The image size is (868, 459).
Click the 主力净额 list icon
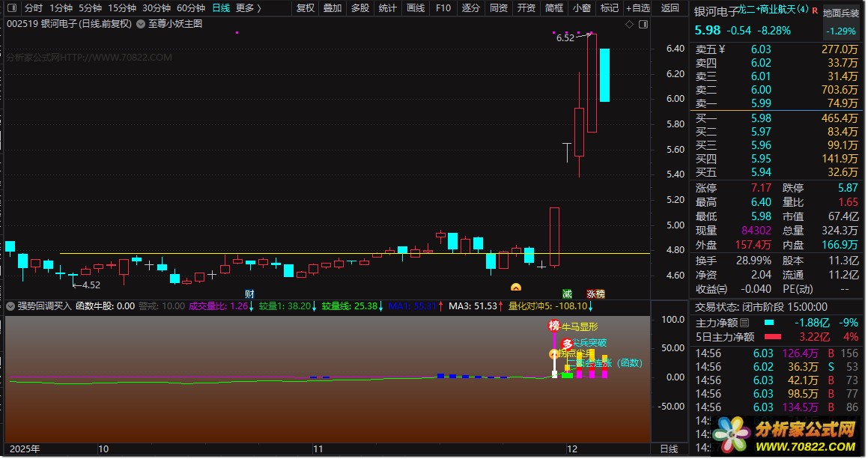point(744,323)
